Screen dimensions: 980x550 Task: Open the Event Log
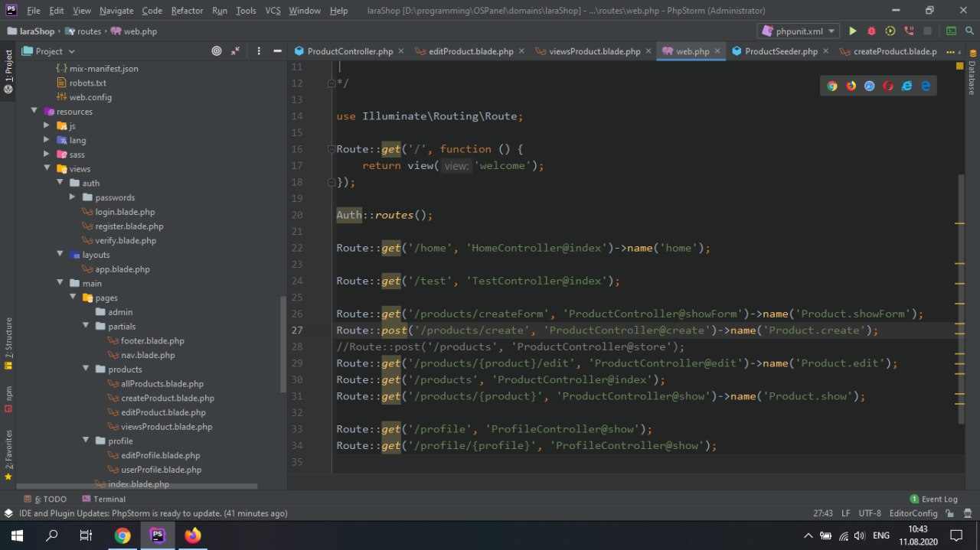pos(933,499)
